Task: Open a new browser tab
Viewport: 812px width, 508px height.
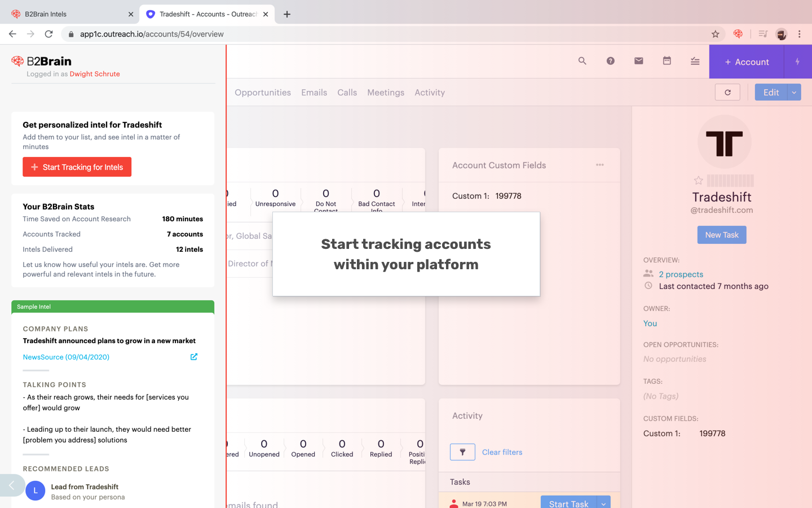Action: coord(287,14)
